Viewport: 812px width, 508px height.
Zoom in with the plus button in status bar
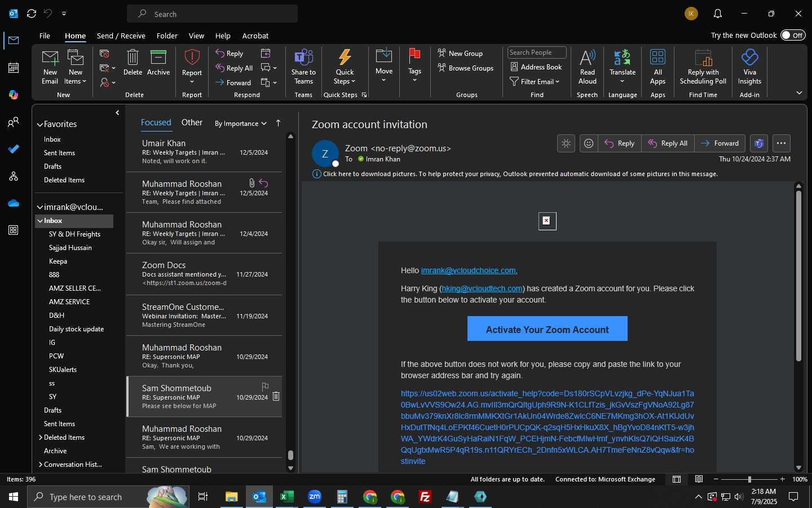[782, 479]
